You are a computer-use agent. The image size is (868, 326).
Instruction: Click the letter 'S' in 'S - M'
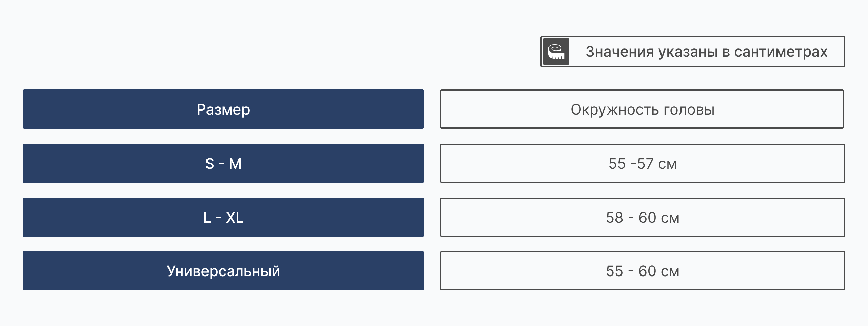pyautogui.click(x=210, y=164)
